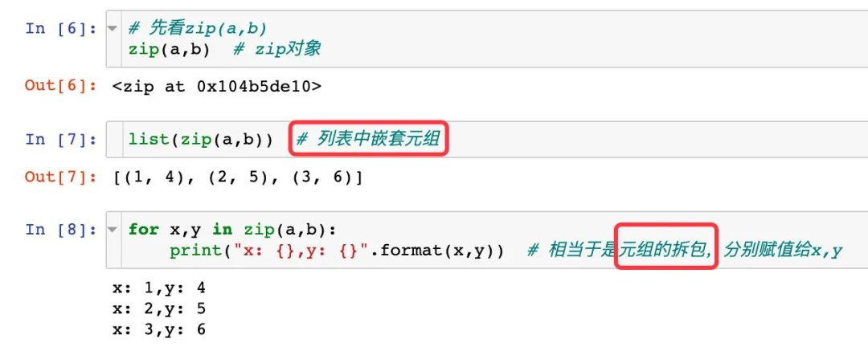Click the comment line '# 先看zip(a,b)'
This screenshot has width=868, height=351.
point(197,28)
